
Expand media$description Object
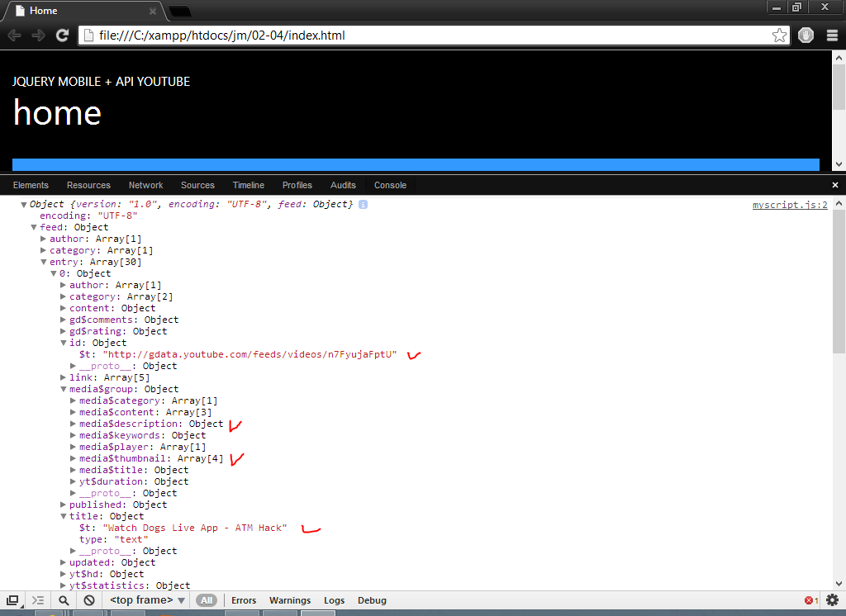(x=73, y=424)
